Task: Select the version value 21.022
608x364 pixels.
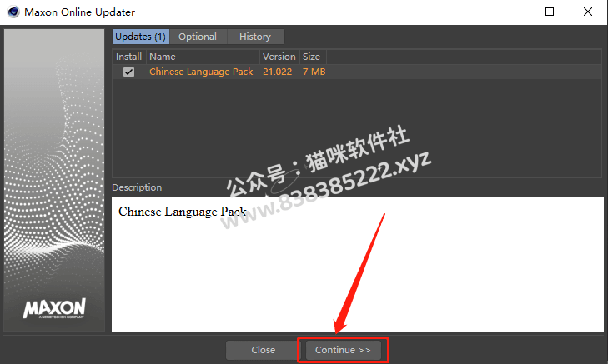Action: [277, 72]
